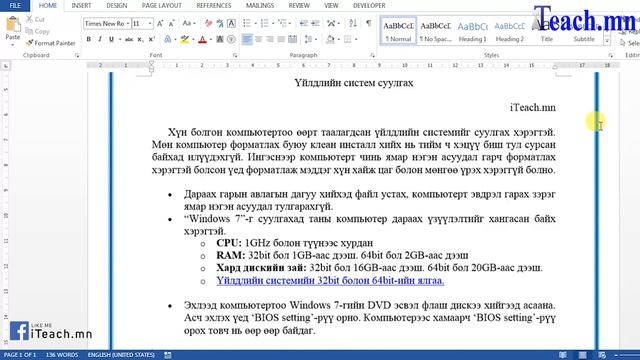Image resolution: width=640 pixels, height=360 pixels.
Task: Click the Numbering list icon
Action: coord(264,23)
